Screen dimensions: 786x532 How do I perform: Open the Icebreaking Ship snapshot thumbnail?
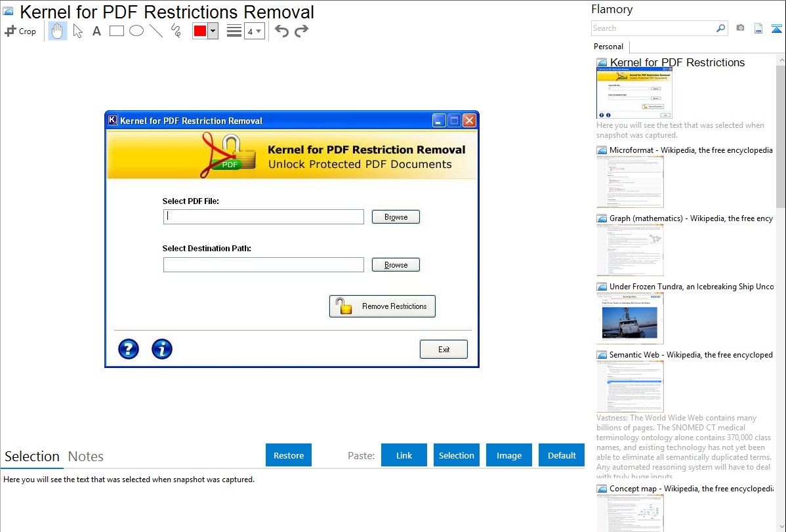click(x=630, y=318)
